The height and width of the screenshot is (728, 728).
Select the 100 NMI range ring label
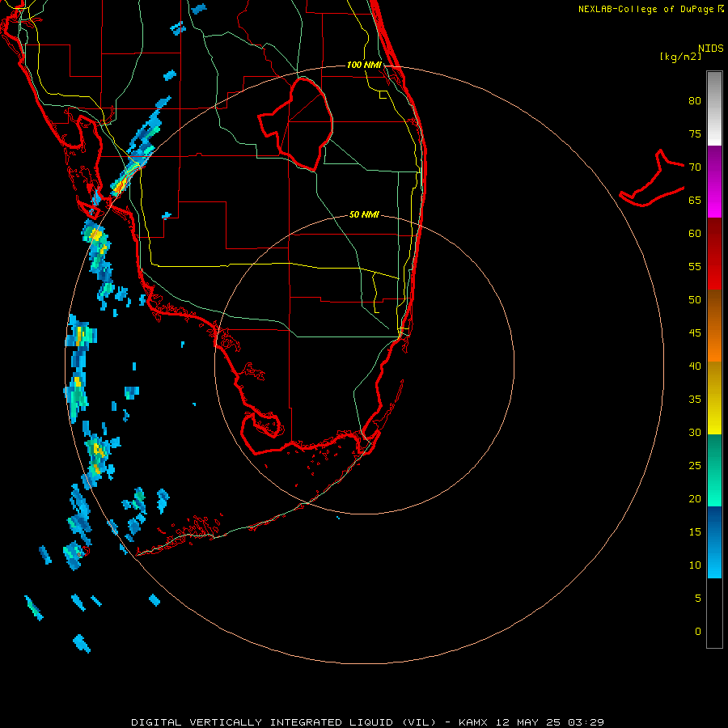click(364, 65)
